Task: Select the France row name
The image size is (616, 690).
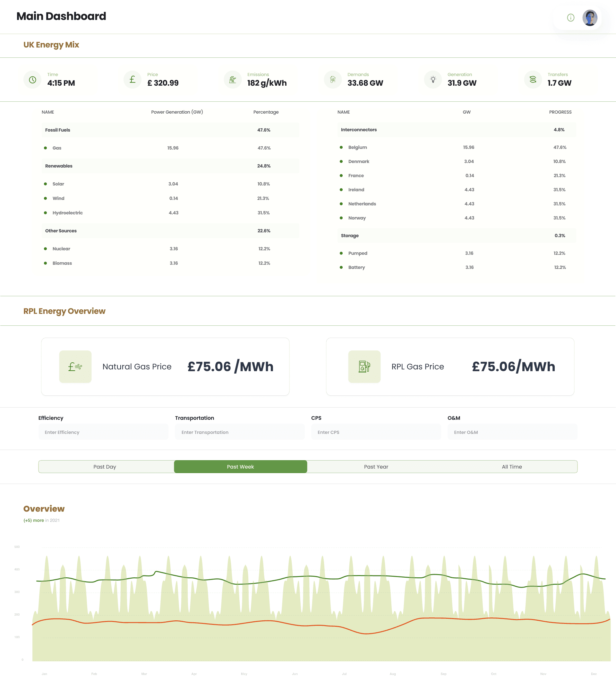Action: pyautogui.click(x=356, y=175)
